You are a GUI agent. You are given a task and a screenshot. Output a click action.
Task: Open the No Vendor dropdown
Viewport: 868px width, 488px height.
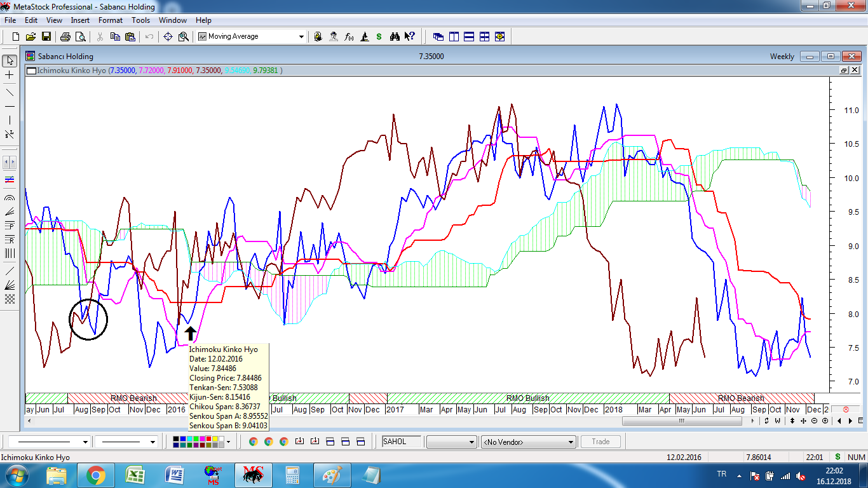(529, 442)
